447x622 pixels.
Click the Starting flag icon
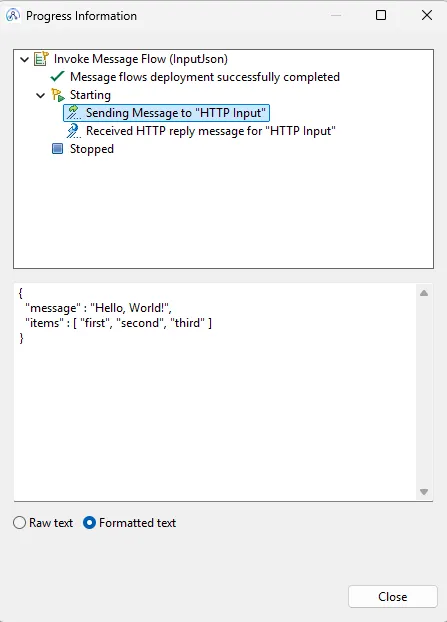click(58, 95)
